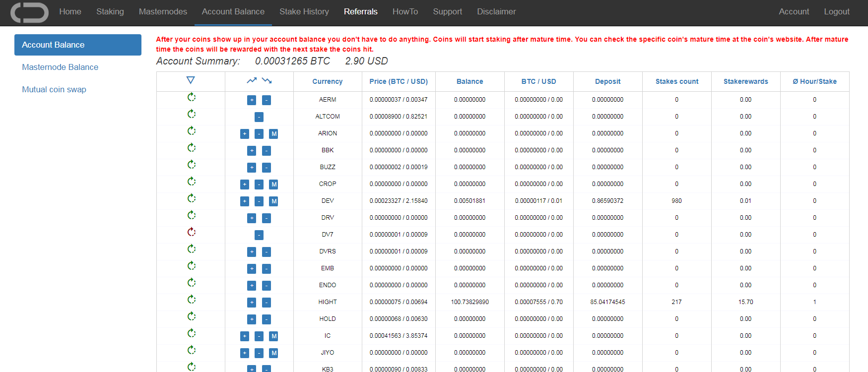Viewport: 868px width, 372px height.
Task: Open the Referrals page
Action: pos(361,12)
